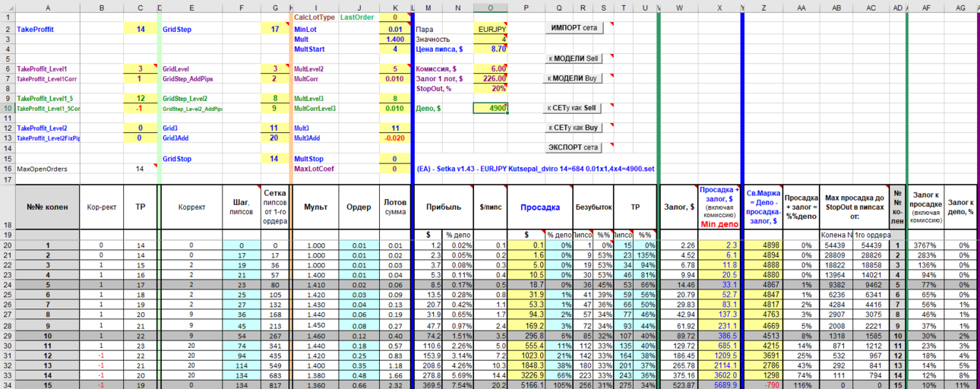Select the Цена пипса value 8.70 cell
Viewport: 980px width, 389px height.
coord(490,49)
